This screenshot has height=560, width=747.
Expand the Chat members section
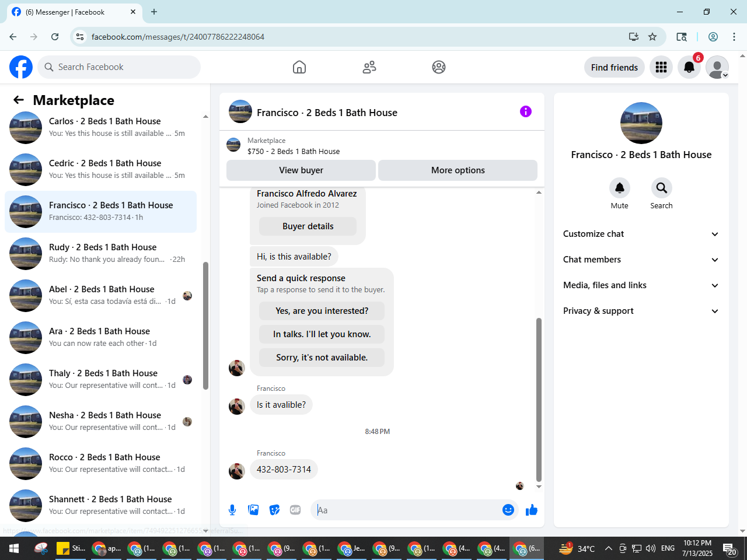click(641, 260)
